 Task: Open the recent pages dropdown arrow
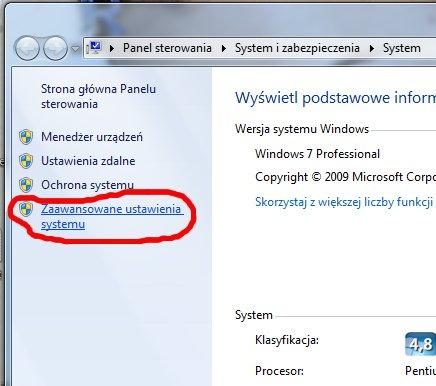tap(76, 49)
